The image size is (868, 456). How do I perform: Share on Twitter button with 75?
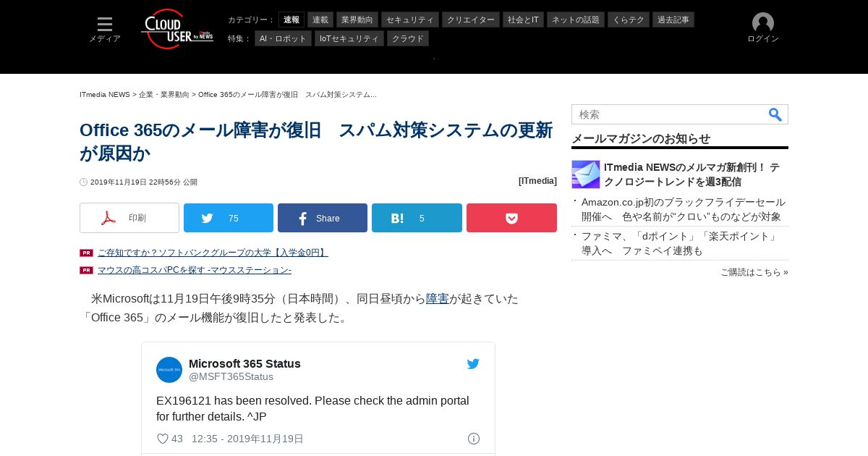[x=229, y=218]
